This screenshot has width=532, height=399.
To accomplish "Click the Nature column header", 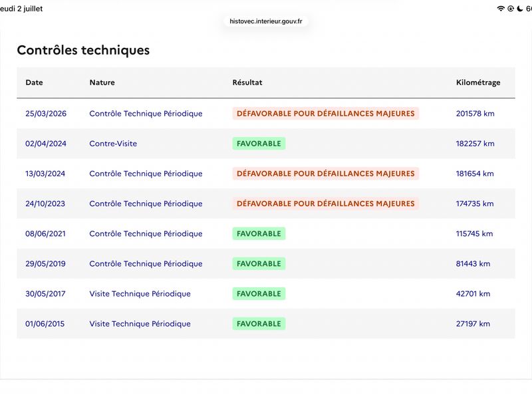I will pyautogui.click(x=102, y=82).
